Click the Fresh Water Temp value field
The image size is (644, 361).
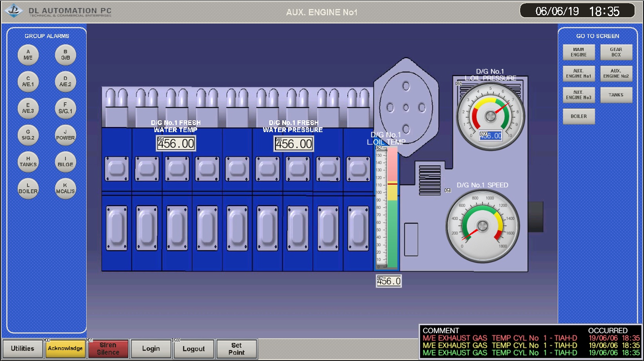click(176, 143)
